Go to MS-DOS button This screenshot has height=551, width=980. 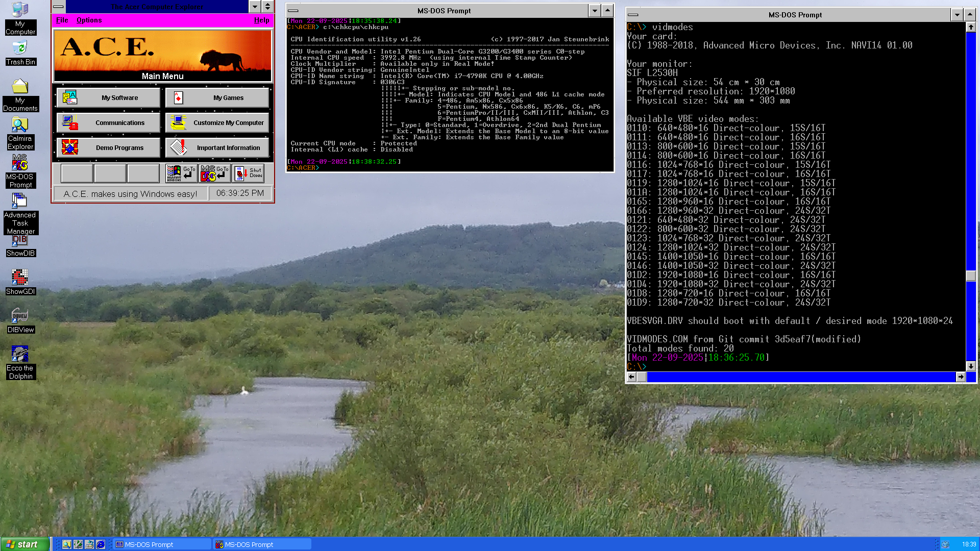tap(215, 173)
